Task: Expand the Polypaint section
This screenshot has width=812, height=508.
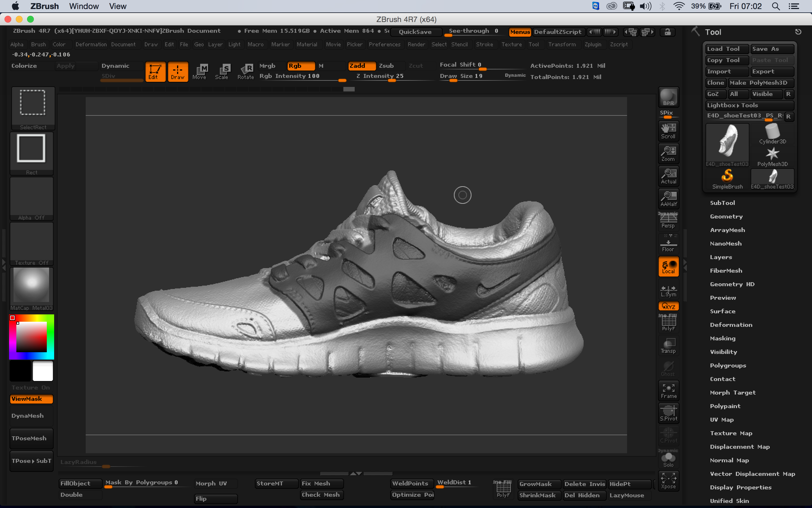Action: pos(725,406)
